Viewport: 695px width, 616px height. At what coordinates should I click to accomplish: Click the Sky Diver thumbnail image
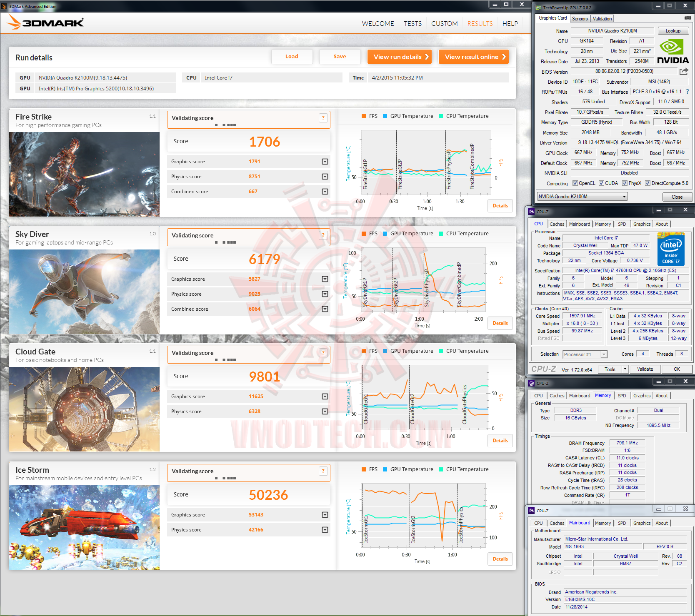[84, 292]
